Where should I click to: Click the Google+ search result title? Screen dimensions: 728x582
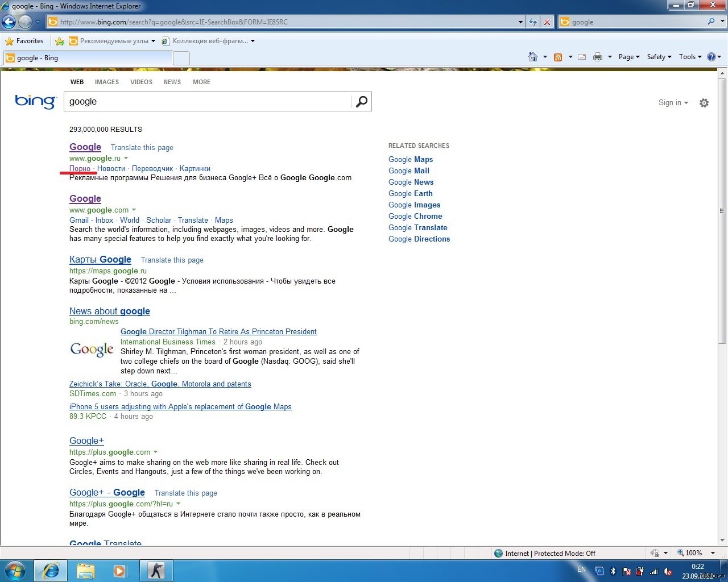click(86, 441)
